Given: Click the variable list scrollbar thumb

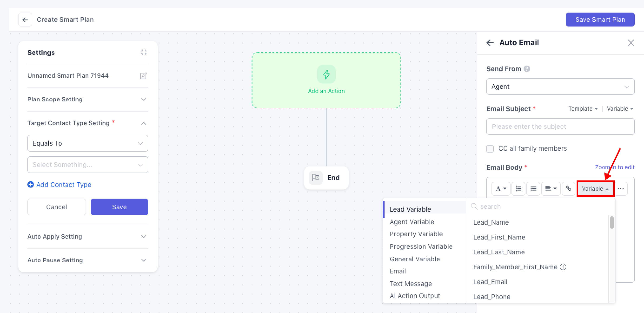Looking at the screenshot, I should pos(611,222).
